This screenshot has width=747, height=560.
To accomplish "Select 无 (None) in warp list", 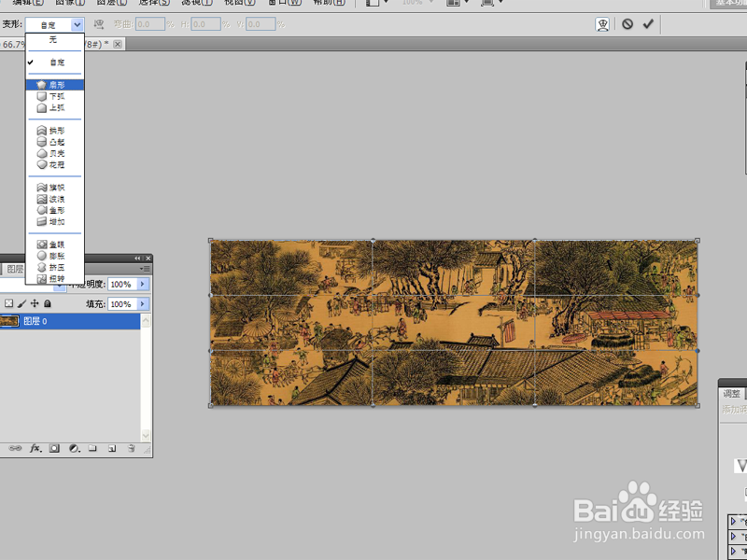I will click(x=55, y=40).
